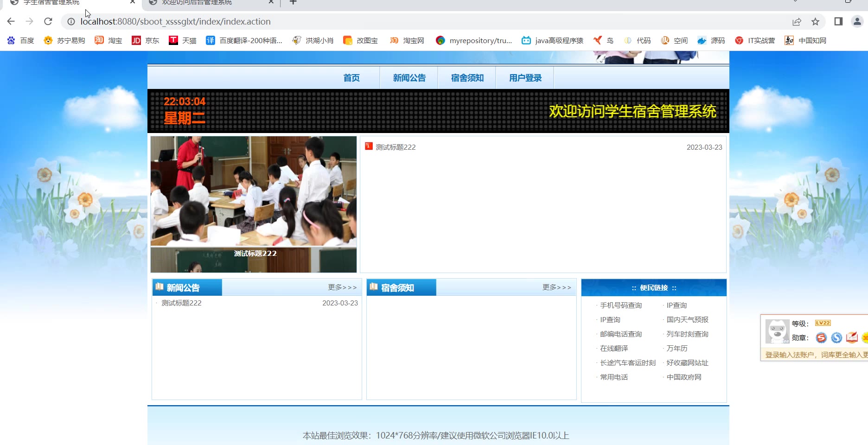Open the 首页 navigation menu item

(351, 78)
